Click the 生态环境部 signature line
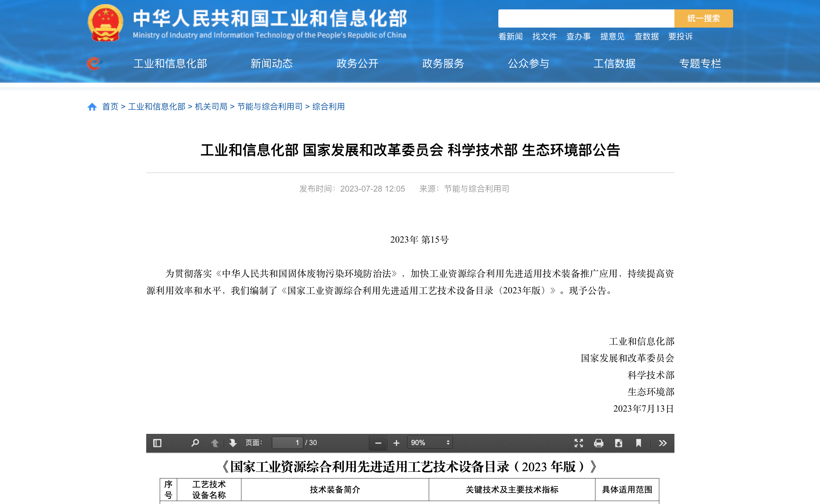The width and height of the screenshot is (820, 504). pos(651,392)
